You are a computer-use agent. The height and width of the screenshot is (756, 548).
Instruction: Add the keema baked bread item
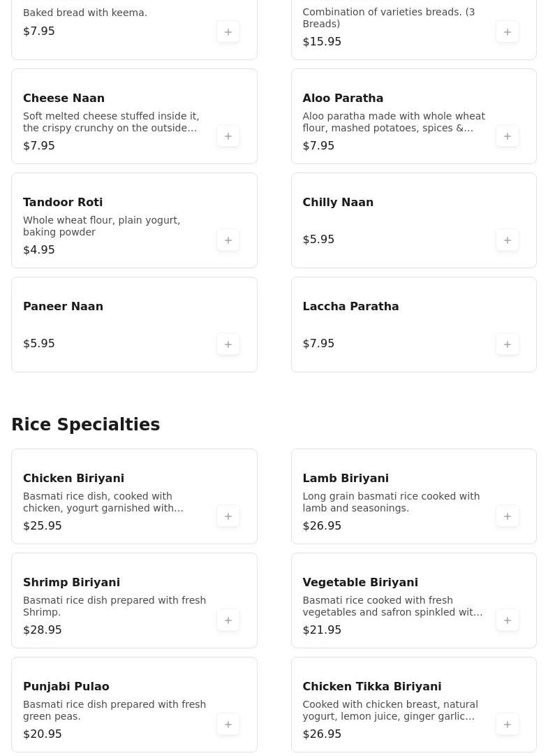pos(228,32)
